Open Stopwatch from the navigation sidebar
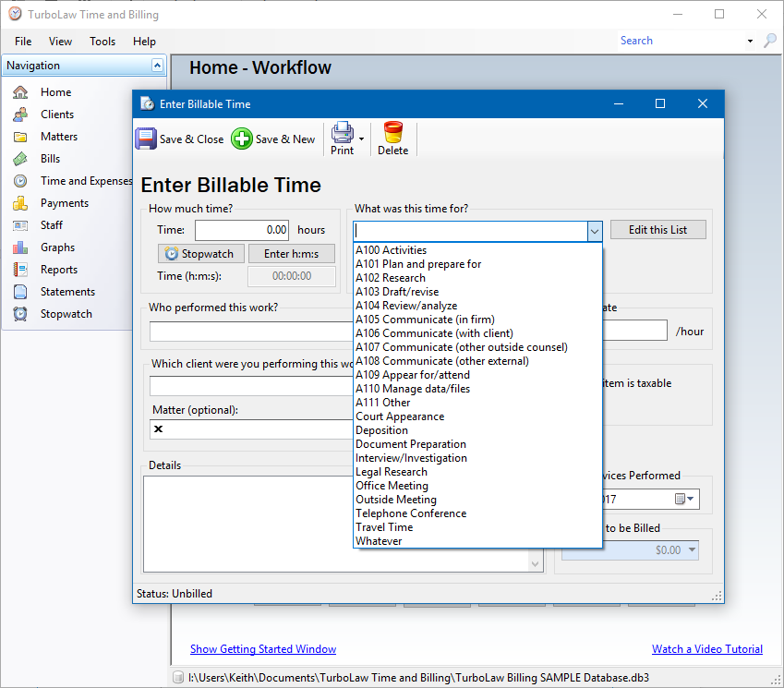Screen dimensions: 784x688 (x=66, y=314)
